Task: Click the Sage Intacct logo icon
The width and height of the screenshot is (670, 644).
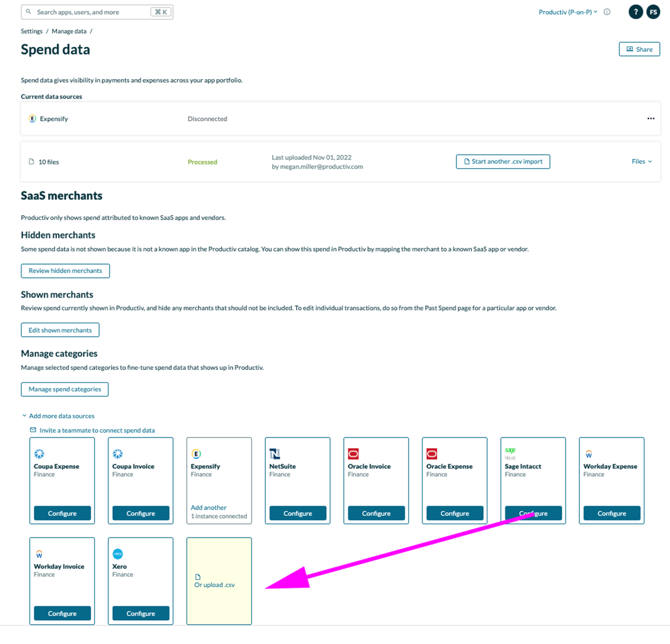Action: point(510,453)
